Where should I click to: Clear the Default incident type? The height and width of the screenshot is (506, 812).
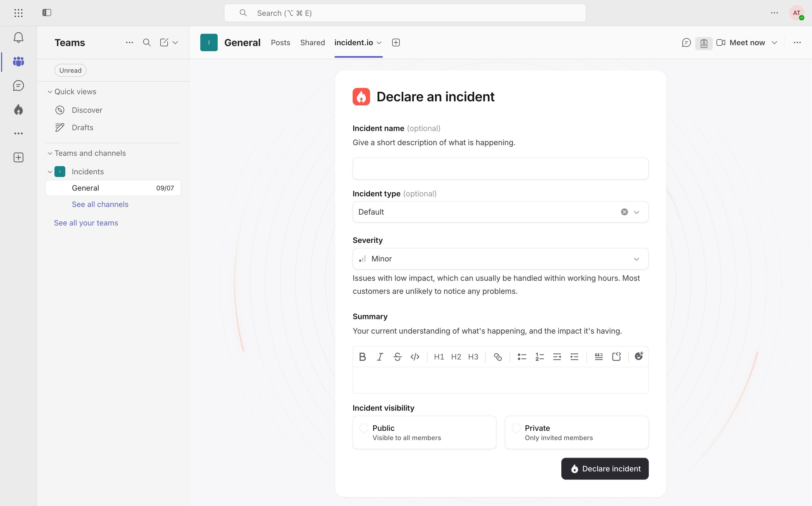coord(624,212)
